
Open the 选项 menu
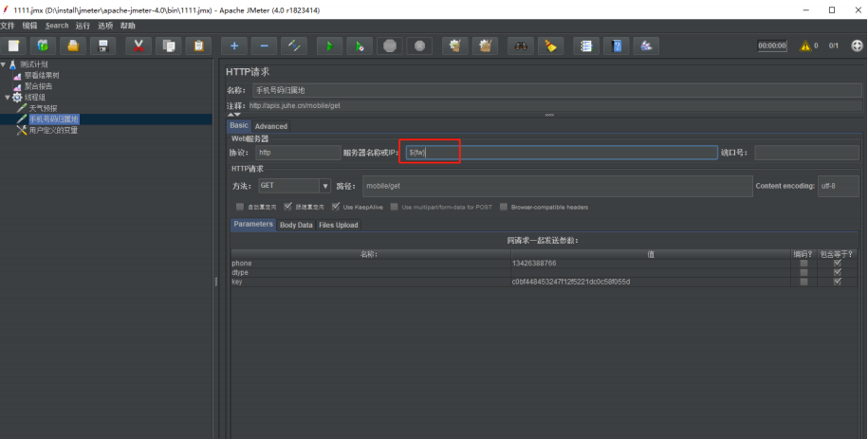(x=105, y=26)
